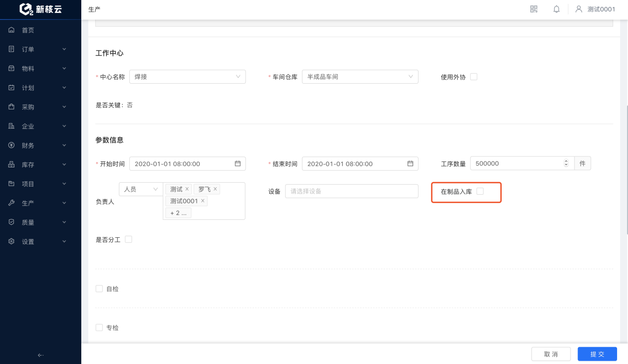Open the 测试0001 user account menu
Image resolution: width=628 pixels, height=364 pixels.
[x=595, y=9]
